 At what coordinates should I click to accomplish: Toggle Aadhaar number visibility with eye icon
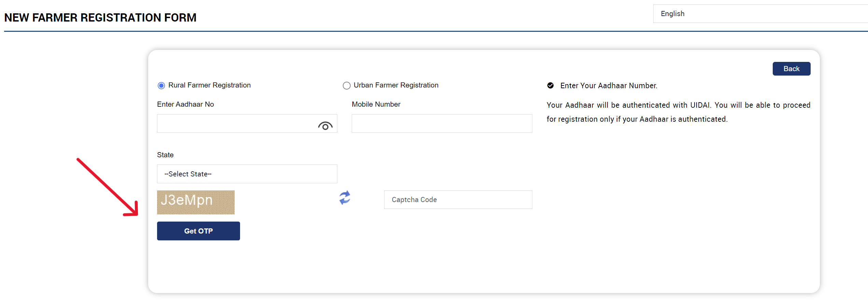(x=325, y=126)
